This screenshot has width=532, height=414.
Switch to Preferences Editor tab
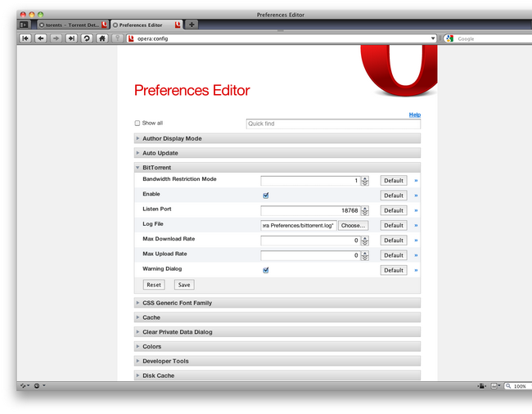pos(147,25)
